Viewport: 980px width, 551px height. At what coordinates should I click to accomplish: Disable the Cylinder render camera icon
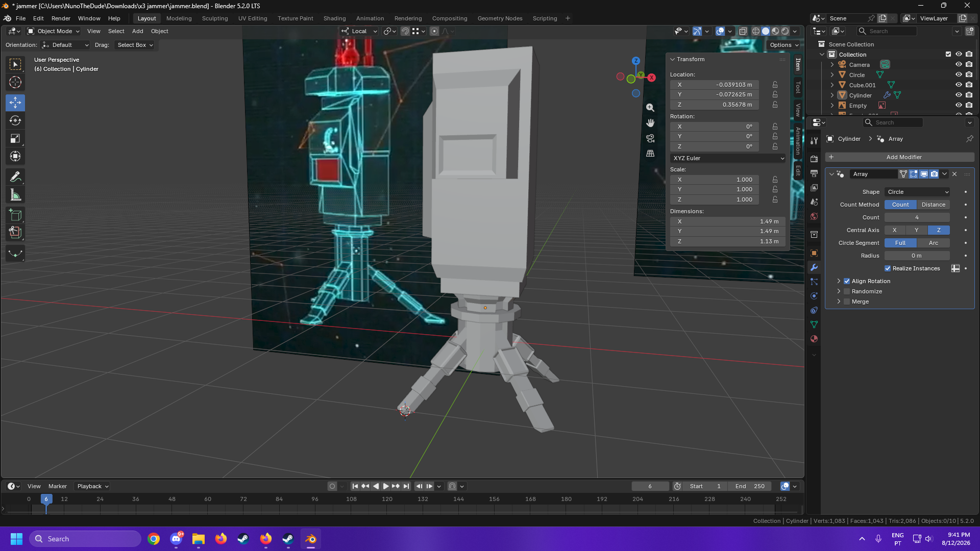coord(969,95)
